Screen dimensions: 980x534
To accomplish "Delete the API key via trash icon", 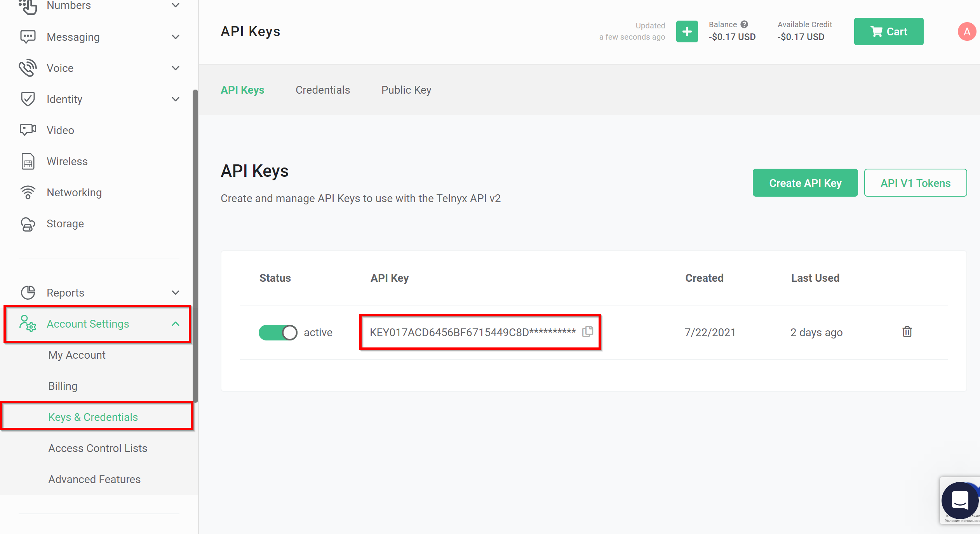I will pyautogui.click(x=907, y=332).
